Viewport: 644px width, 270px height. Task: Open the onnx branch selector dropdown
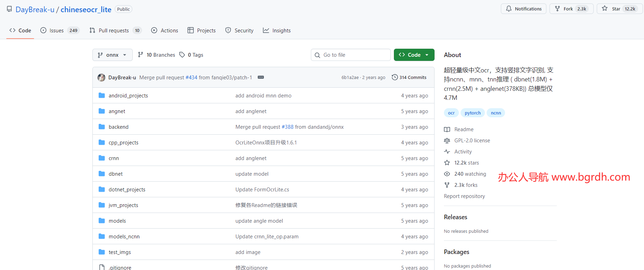(112, 55)
